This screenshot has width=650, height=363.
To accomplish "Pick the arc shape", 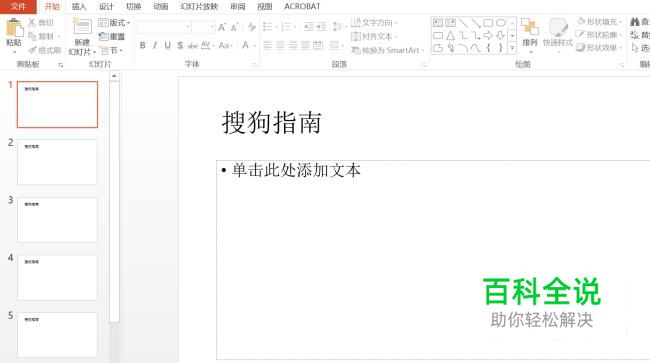I will click(x=463, y=48).
